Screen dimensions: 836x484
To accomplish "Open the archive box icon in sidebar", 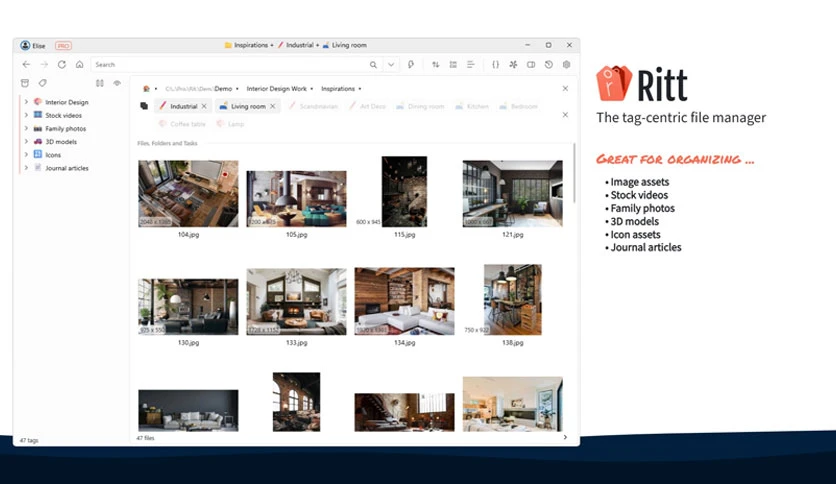I will pos(25,83).
